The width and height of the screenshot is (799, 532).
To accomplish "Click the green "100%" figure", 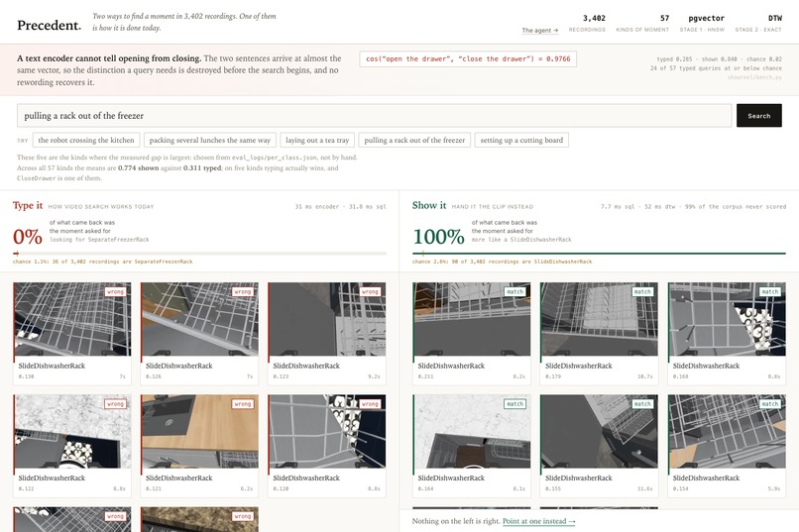I will tap(439, 237).
